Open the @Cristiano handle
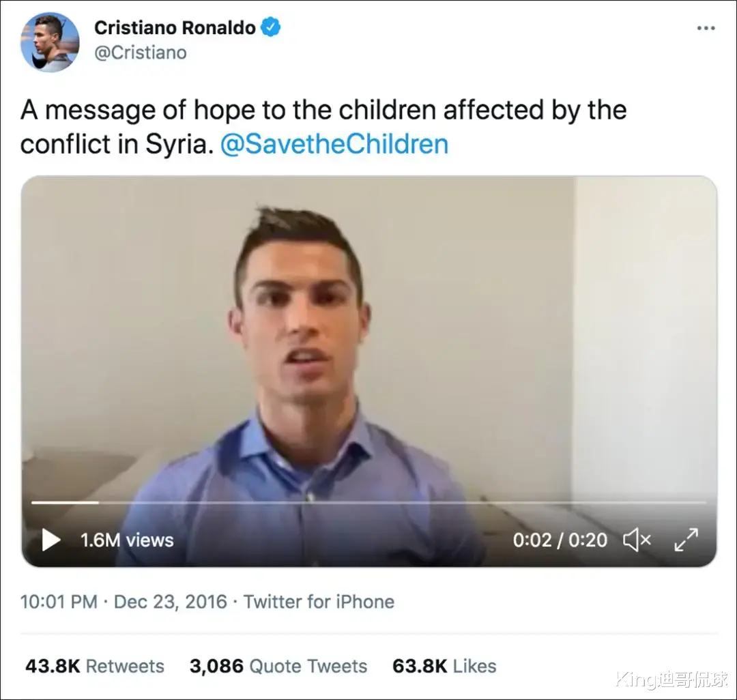 [x=141, y=53]
